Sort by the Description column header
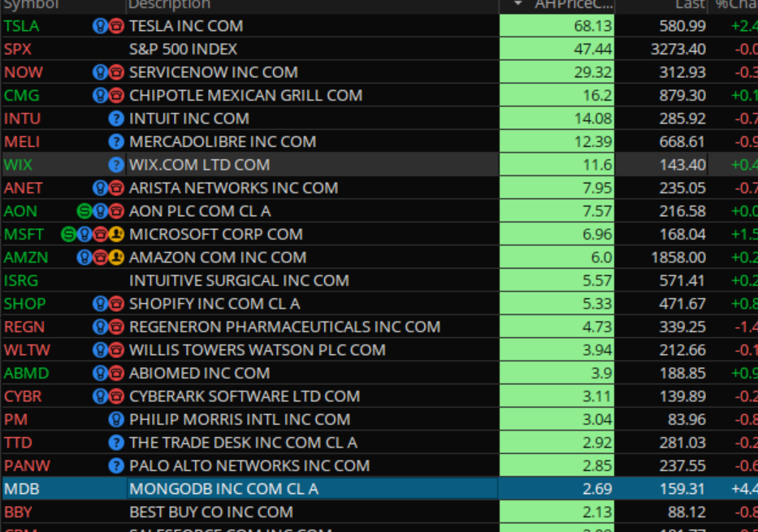 (x=169, y=5)
